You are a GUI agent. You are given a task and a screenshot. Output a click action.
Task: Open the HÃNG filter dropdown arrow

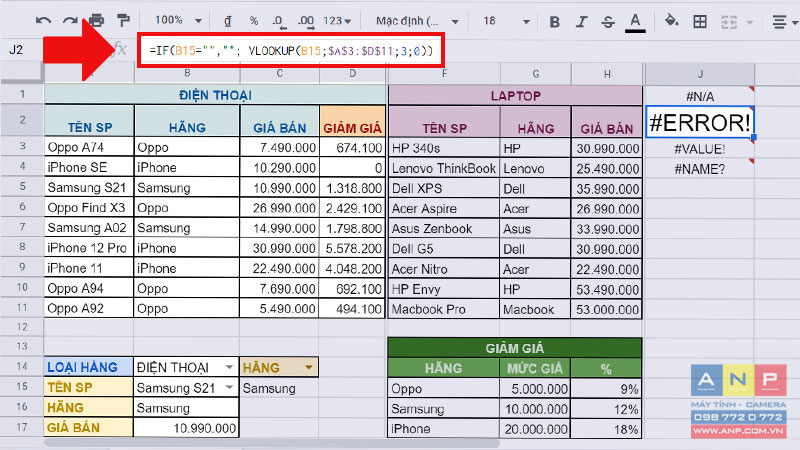309,367
